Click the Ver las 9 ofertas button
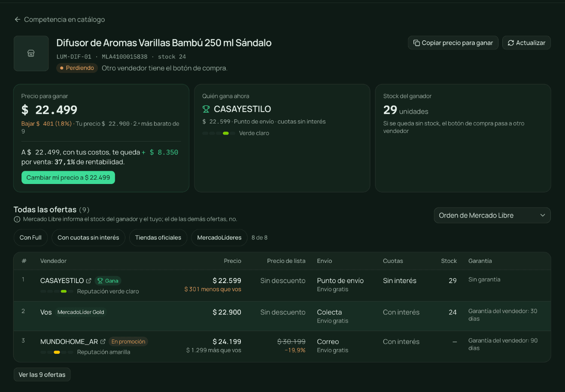 click(42, 374)
